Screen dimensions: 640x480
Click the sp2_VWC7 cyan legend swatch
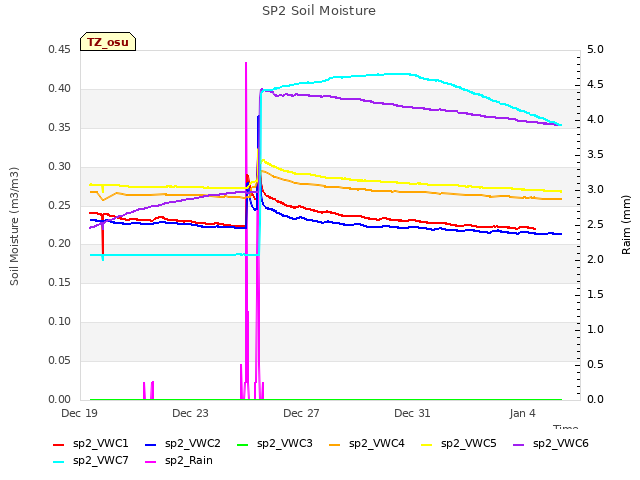point(59,462)
